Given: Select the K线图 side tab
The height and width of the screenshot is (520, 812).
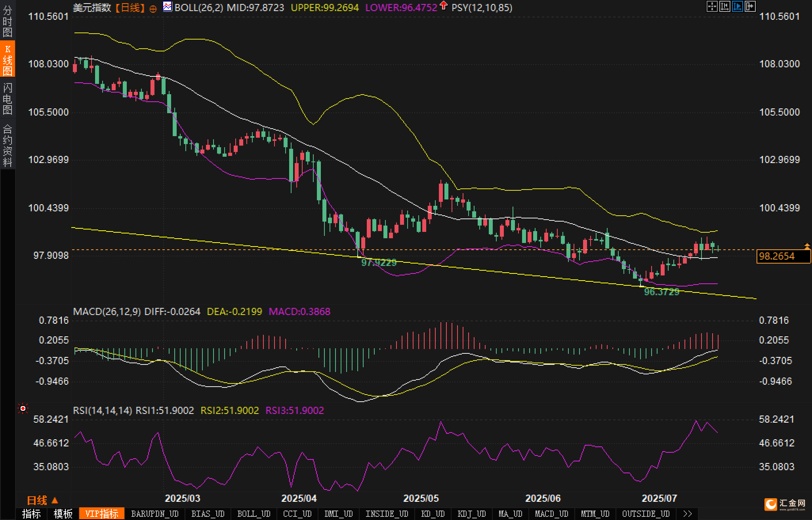Looking at the screenshot, I should click(x=8, y=59).
